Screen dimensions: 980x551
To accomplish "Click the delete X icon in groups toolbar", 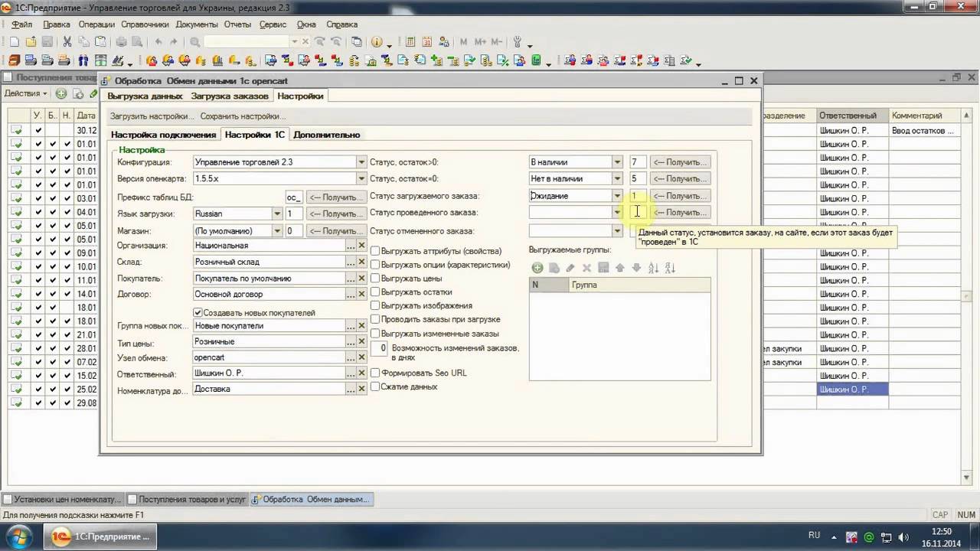I will click(x=587, y=268).
